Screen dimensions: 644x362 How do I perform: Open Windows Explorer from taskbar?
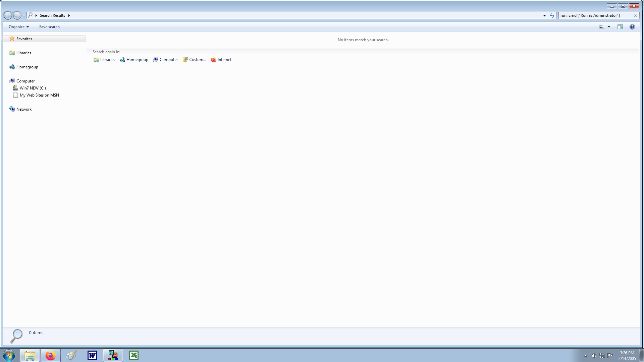(x=30, y=355)
